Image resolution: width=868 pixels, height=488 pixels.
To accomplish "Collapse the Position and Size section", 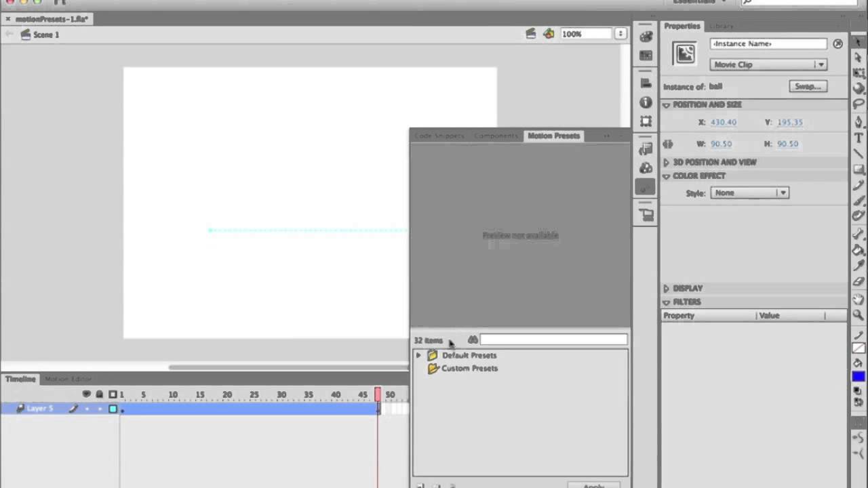I will pos(667,105).
